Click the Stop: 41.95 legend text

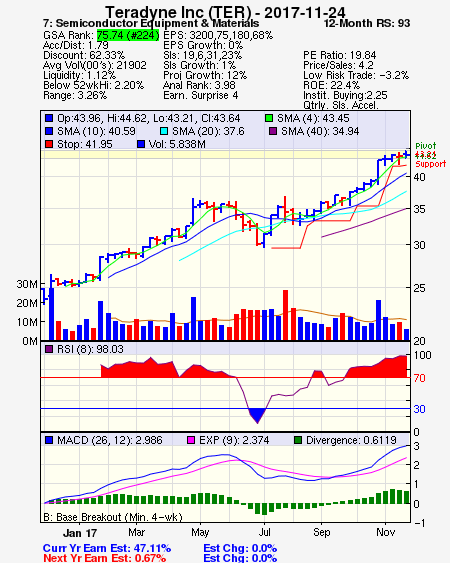pyautogui.click(x=85, y=144)
